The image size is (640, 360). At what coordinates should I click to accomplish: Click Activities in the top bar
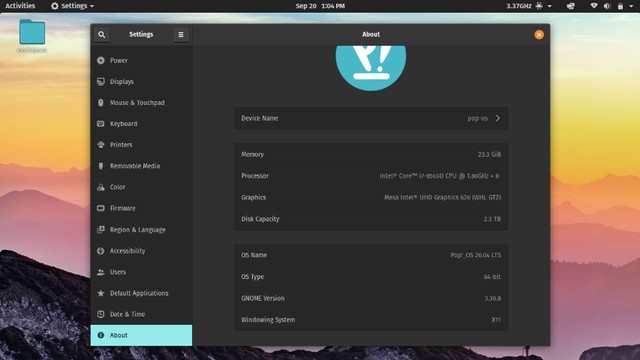point(20,6)
